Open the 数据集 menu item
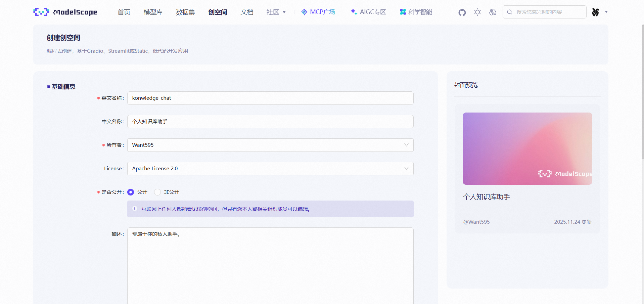This screenshot has height=304, width=644. click(185, 12)
